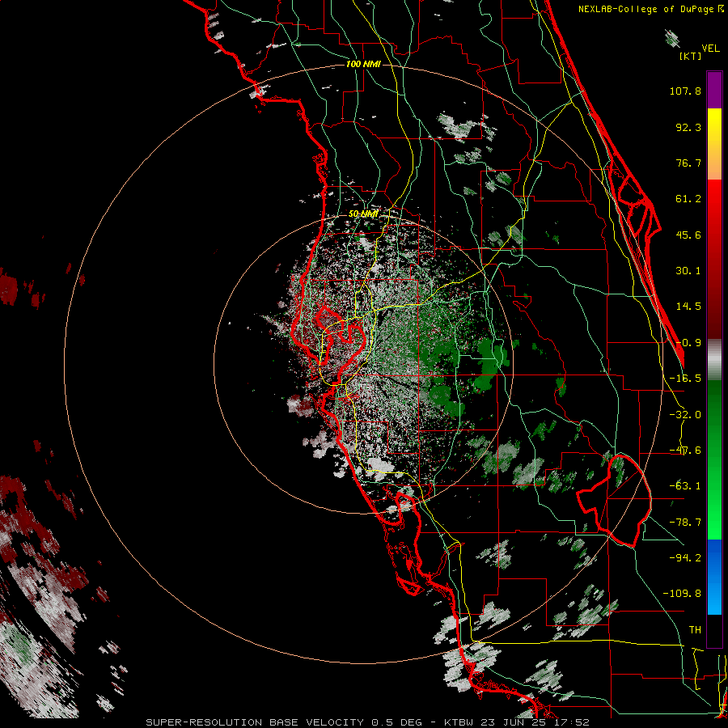Image resolution: width=728 pixels, height=728 pixels.
Task: Click the purple segment of the color bar
Action: 714,90
